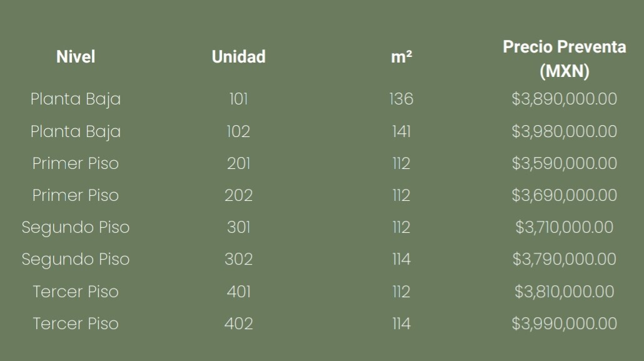Select unit 202 cell

coord(239,195)
